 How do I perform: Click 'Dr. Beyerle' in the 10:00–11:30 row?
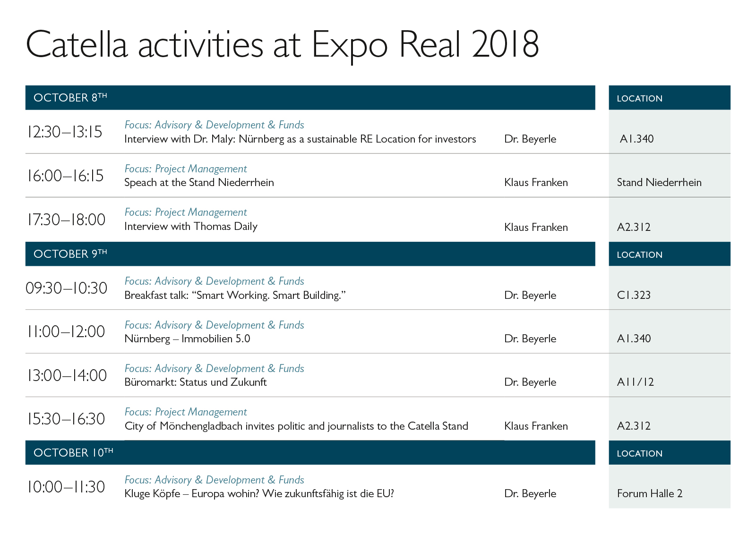tap(530, 494)
